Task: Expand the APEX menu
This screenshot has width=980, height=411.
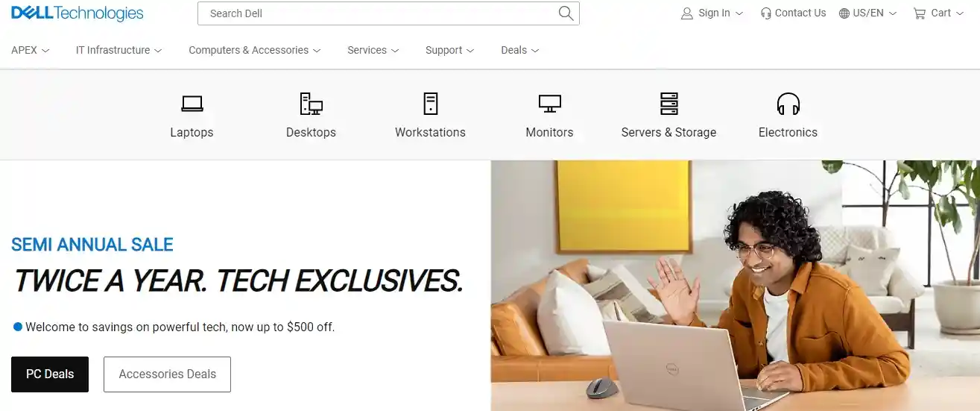Action: [x=31, y=50]
